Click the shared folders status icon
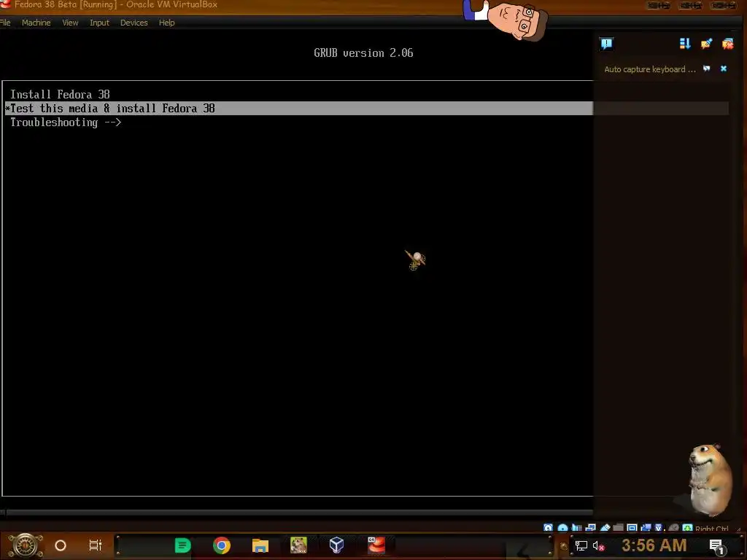The image size is (747, 560). click(619, 528)
